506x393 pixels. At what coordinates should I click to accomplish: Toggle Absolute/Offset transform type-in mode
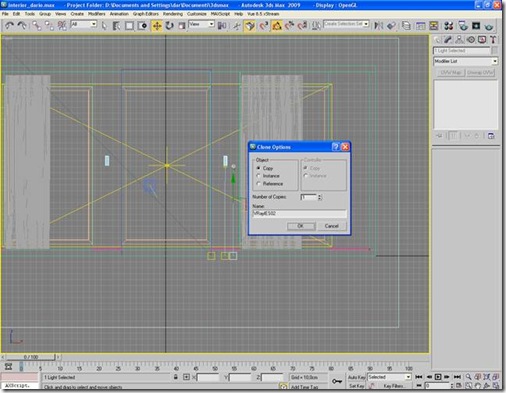(x=186, y=377)
